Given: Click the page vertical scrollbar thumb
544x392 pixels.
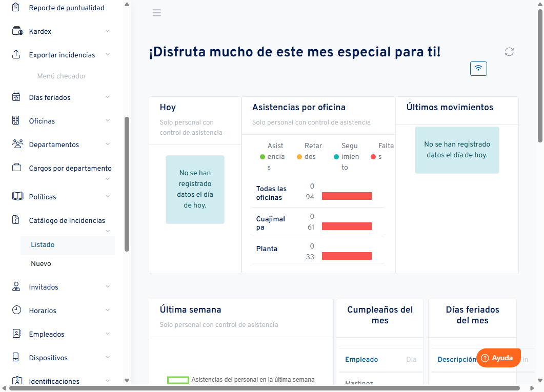Looking at the screenshot, I should point(540,76).
